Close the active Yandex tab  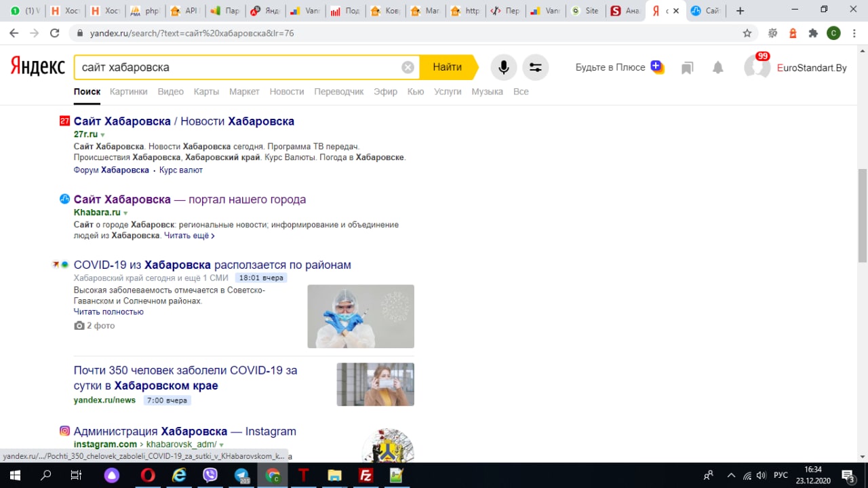[675, 11]
